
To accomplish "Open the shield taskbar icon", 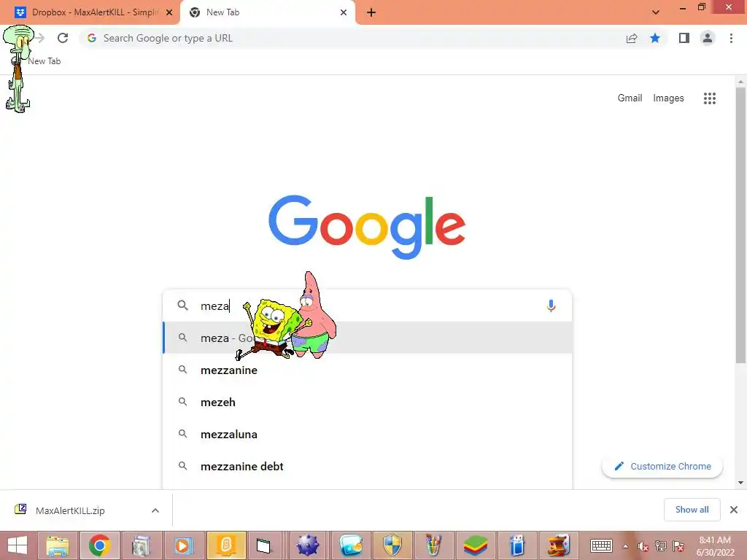I will [x=392, y=545].
